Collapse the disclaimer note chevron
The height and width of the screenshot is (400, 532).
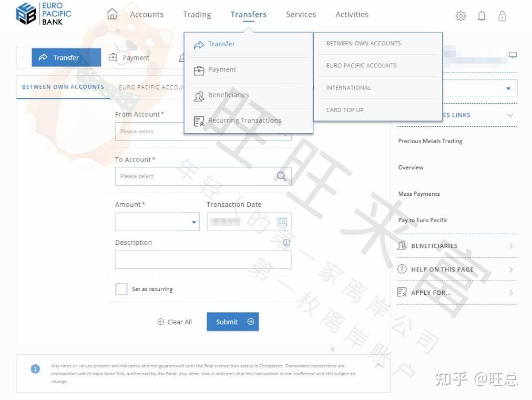[x=379, y=365]
